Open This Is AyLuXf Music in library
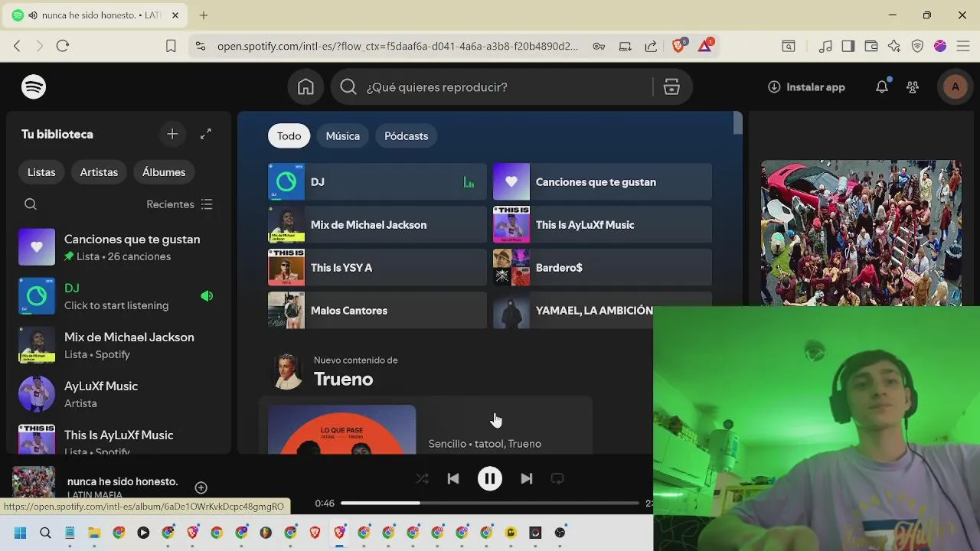This screenshot has width=980, height=551. (x=119, y=437)
